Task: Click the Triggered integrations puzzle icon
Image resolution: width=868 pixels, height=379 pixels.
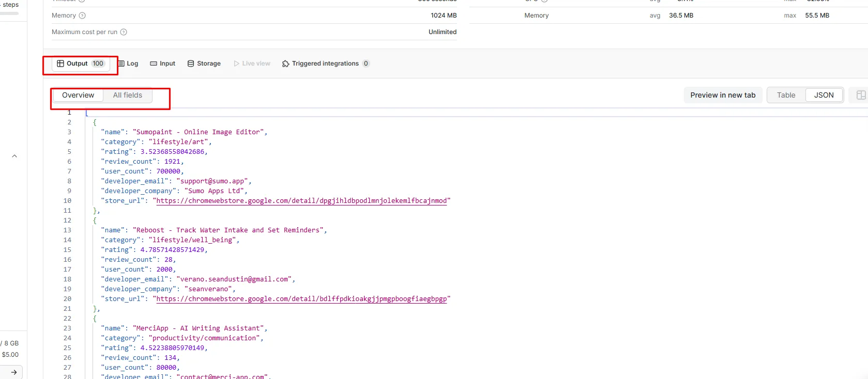Action: pos(286,64)
